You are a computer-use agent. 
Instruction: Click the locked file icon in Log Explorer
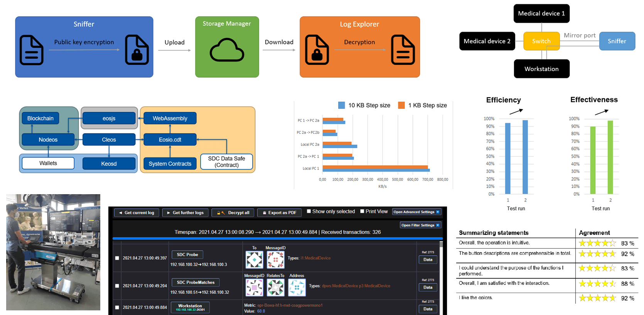point(317,50)
